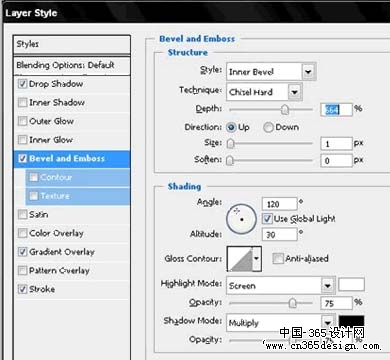Toggle the Gradient Overlay checkbox
Screen dimensions: 390x360
tap(22, 252)
